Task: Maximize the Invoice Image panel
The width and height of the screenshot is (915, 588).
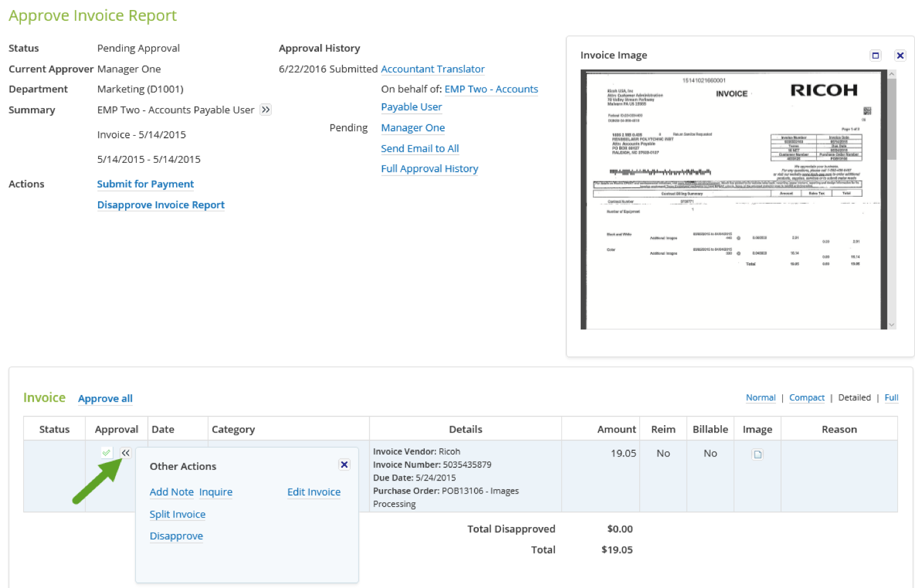Action: click(x=875, y=55)
